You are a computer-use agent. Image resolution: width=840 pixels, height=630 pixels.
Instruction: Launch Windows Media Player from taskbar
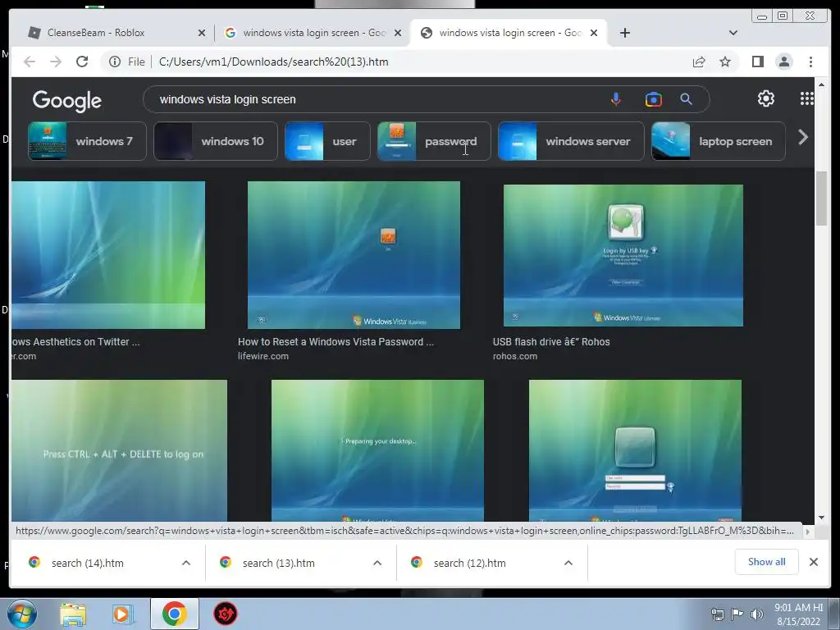pos(123,614)
